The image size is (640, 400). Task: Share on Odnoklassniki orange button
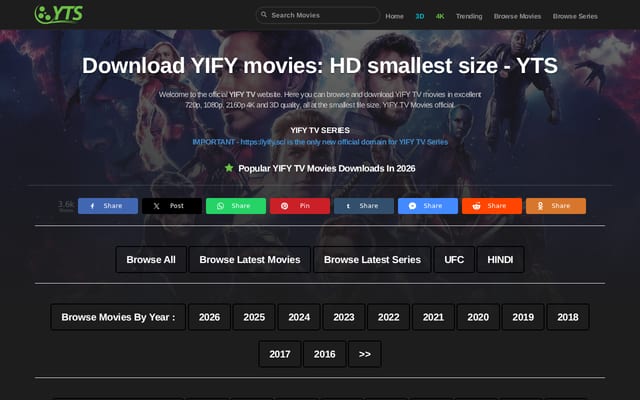click(x=556, y=206)
